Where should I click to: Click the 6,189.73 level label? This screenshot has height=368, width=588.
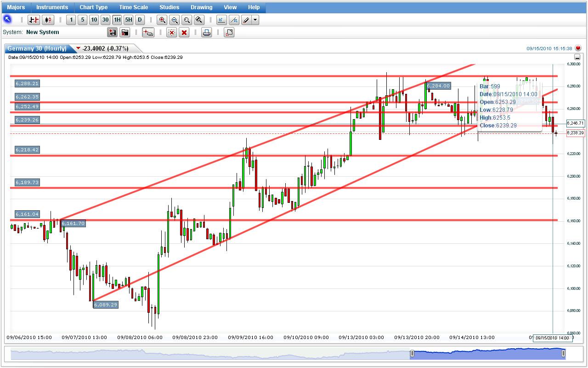pyautogui.click(x=27, y=183)
